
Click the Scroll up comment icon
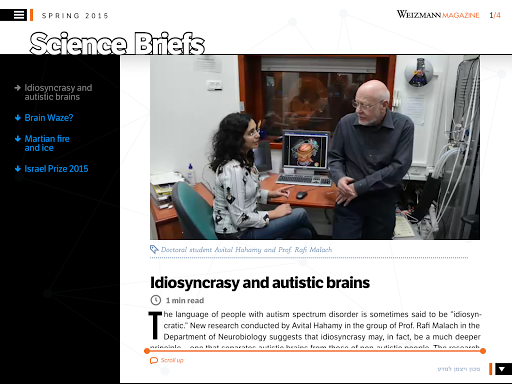(x=154, y=360)
